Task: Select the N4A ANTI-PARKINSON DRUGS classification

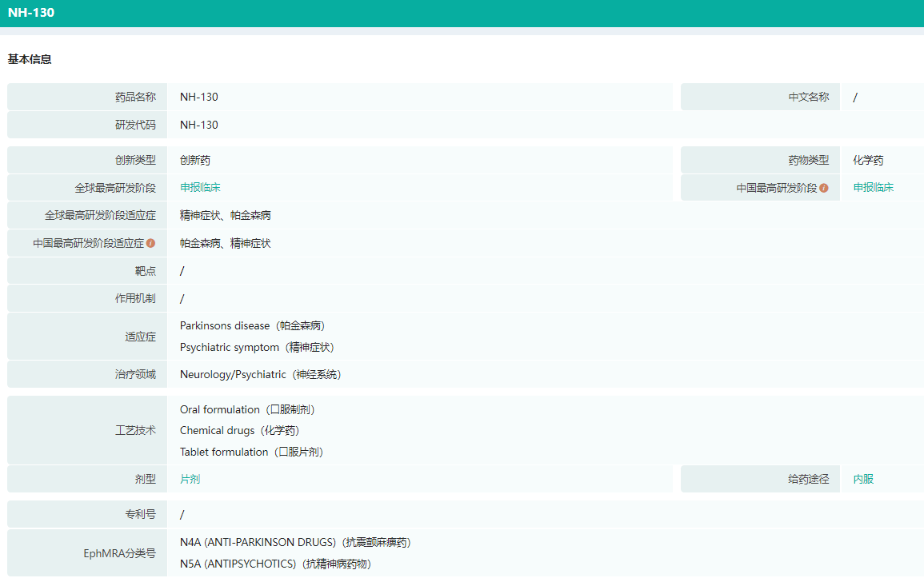Action: 295,542
